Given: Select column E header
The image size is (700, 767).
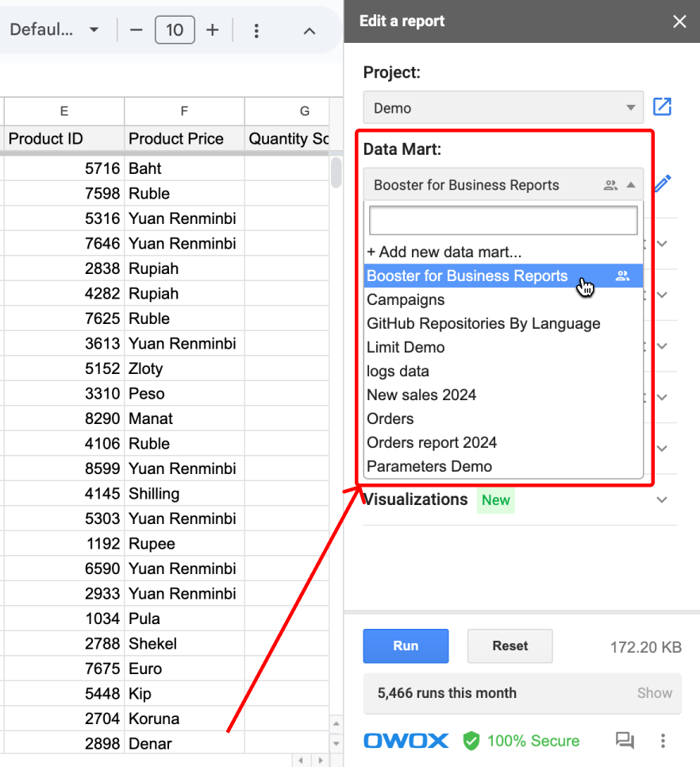Looking at the screenshot, I should tap(64, 111).
